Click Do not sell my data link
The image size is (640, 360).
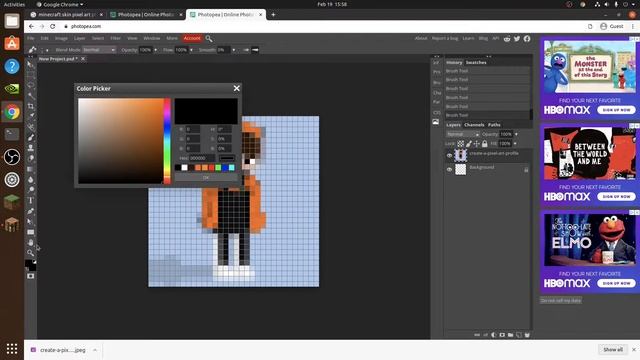point(560,300)
